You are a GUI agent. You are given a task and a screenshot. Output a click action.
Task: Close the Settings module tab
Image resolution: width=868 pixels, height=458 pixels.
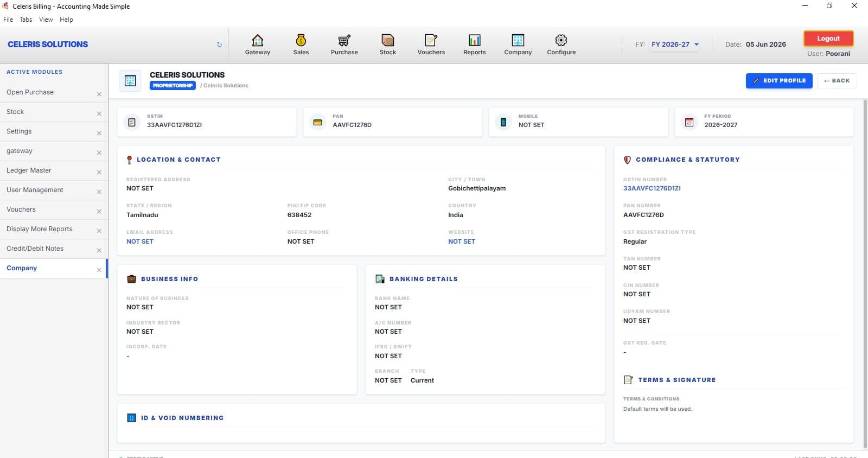99,133
